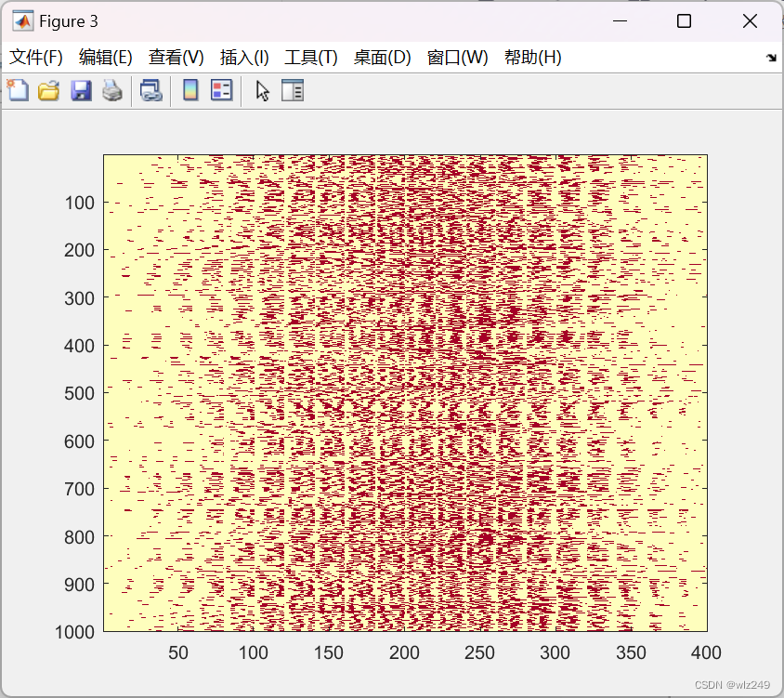This screenshot has height=698, width=784.
Task: Open the Property Inspector icon
Action: 293,90
